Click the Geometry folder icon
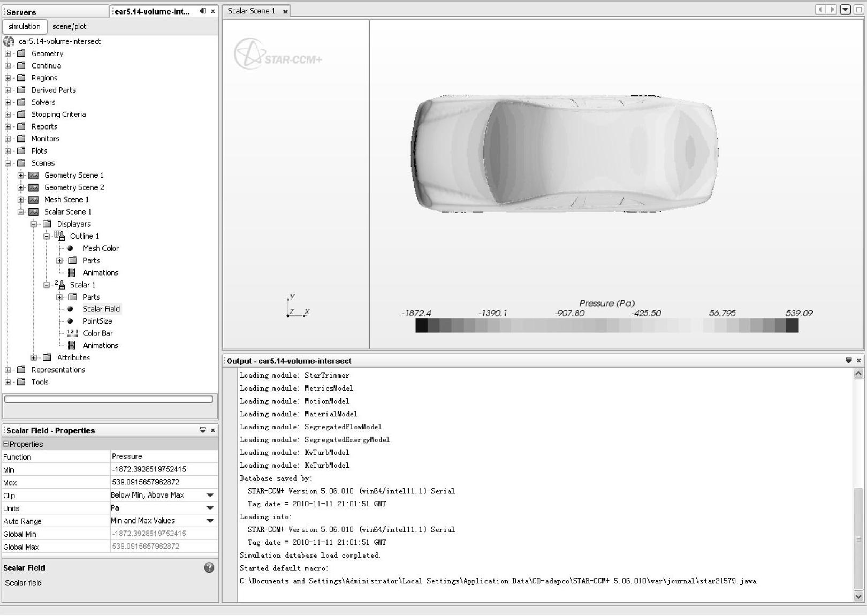Screen dimensions: 867x616 [x=21, y=54]
